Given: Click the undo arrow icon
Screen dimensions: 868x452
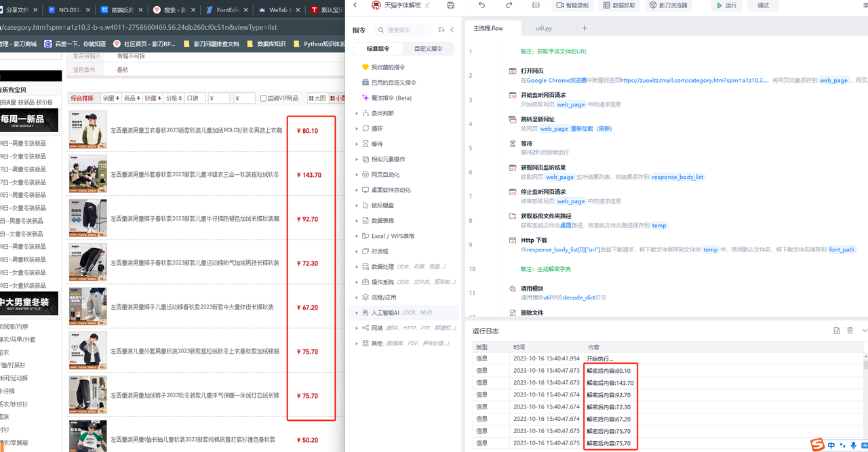Looking at the screenshot, I should (481, 5).
